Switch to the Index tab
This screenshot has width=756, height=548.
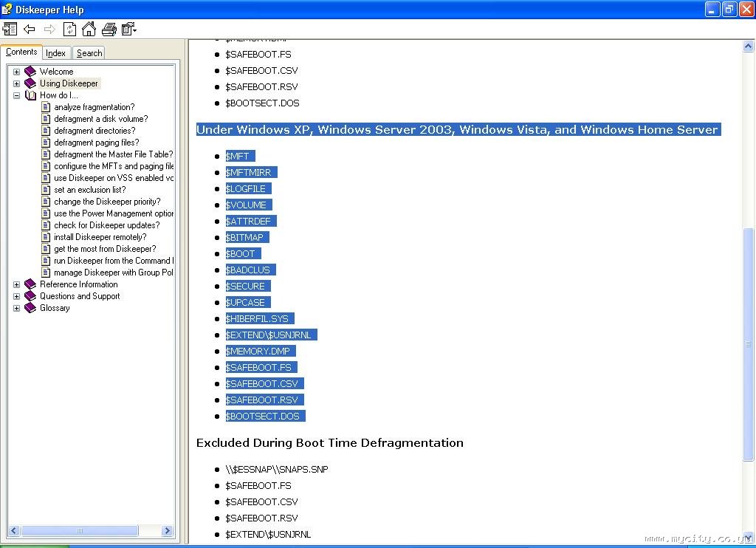tap(56, 53)
